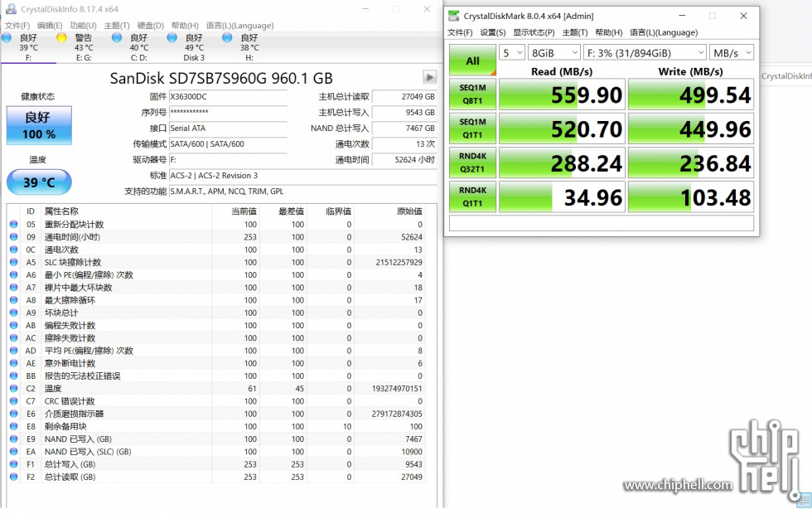The width and height of the screenshot is (812, 514).
Task: Open the 帮助(H) menu in CrystalDiskMark
Action: [608, 32]
